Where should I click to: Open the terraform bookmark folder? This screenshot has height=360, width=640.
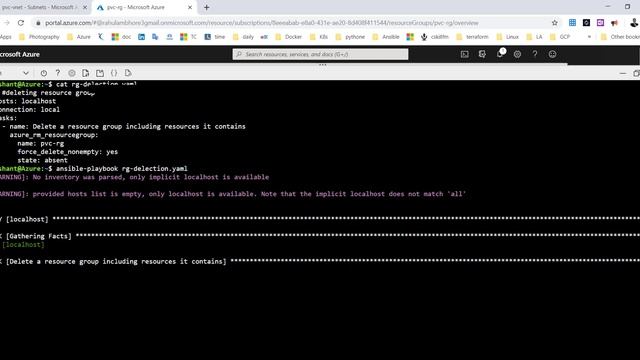[x=472, y=37]
